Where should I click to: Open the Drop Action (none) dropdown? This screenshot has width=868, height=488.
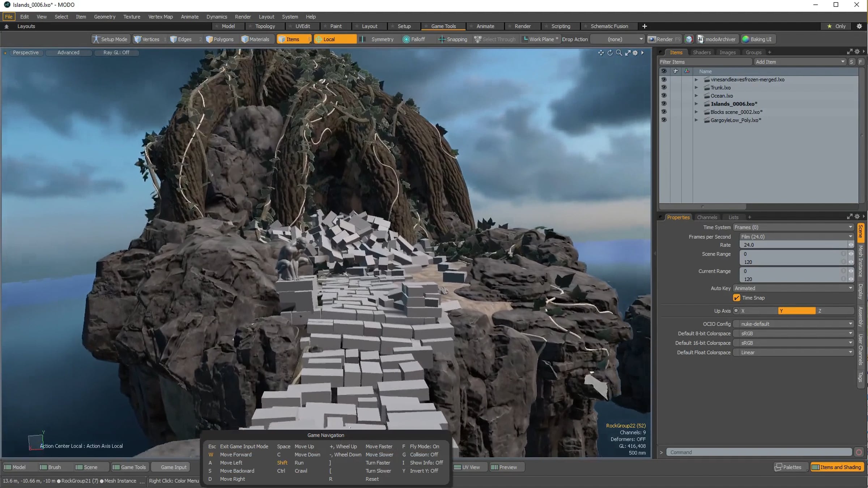pos(617,39)
